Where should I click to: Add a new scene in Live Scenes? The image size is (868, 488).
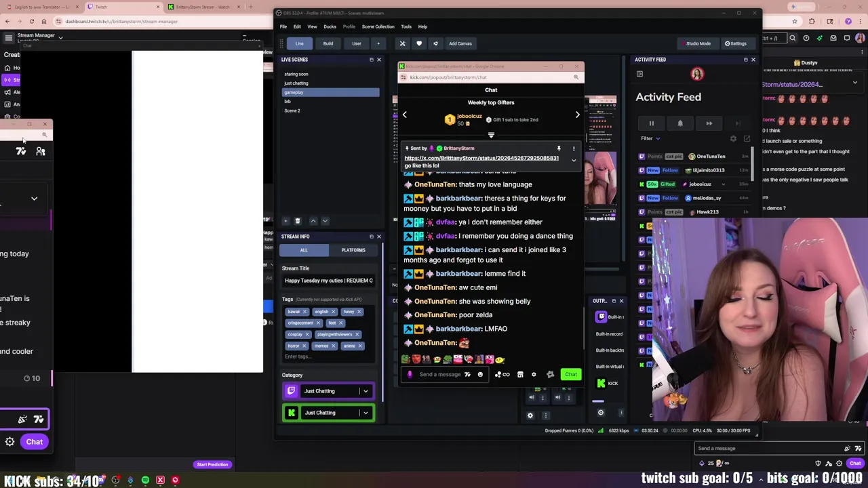pyautogui.click(x=285, y=221)
